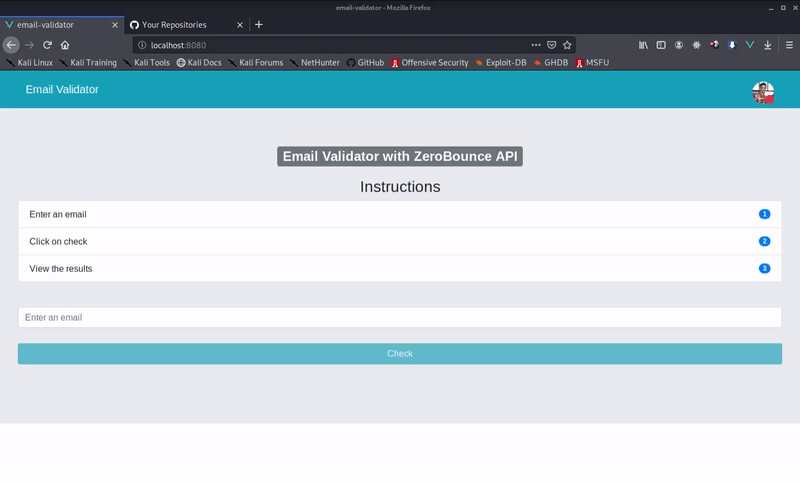The width and height of the screenshot is (800, 482).
Task: Open Kali Tools bookmark
Action: (x=146, y=63)
